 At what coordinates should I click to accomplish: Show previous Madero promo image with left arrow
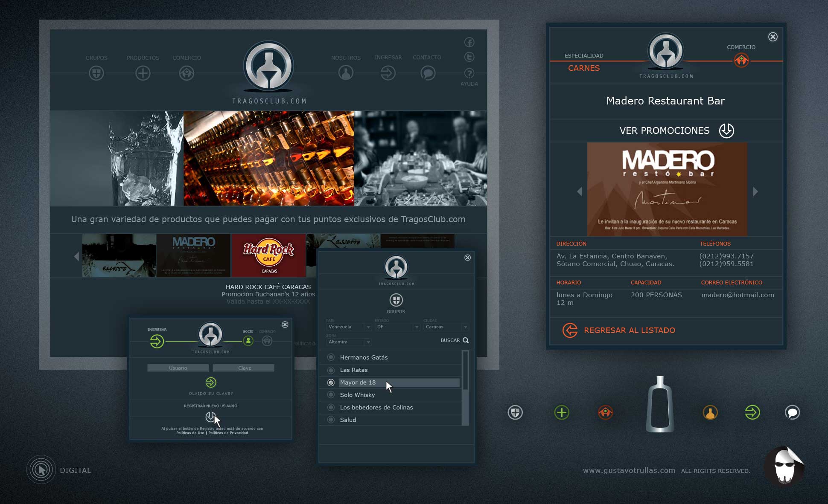[579, 192]
